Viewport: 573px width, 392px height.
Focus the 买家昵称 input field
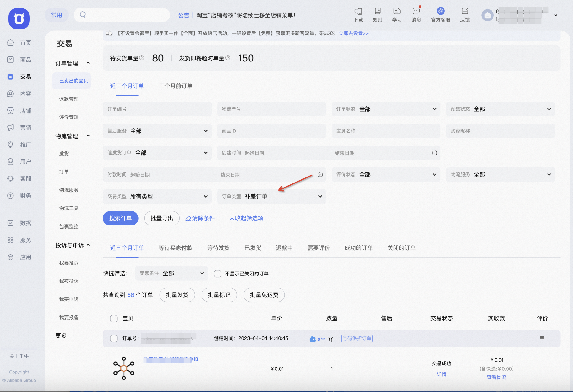pyautogui.click(x=500, y=131)
